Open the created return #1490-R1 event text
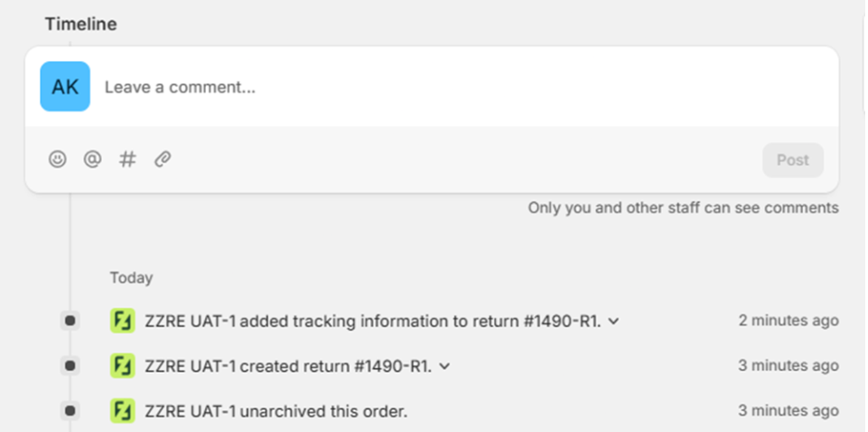This screenshot has width=868, height=432. pyautogui.click(x=288, y=365)
